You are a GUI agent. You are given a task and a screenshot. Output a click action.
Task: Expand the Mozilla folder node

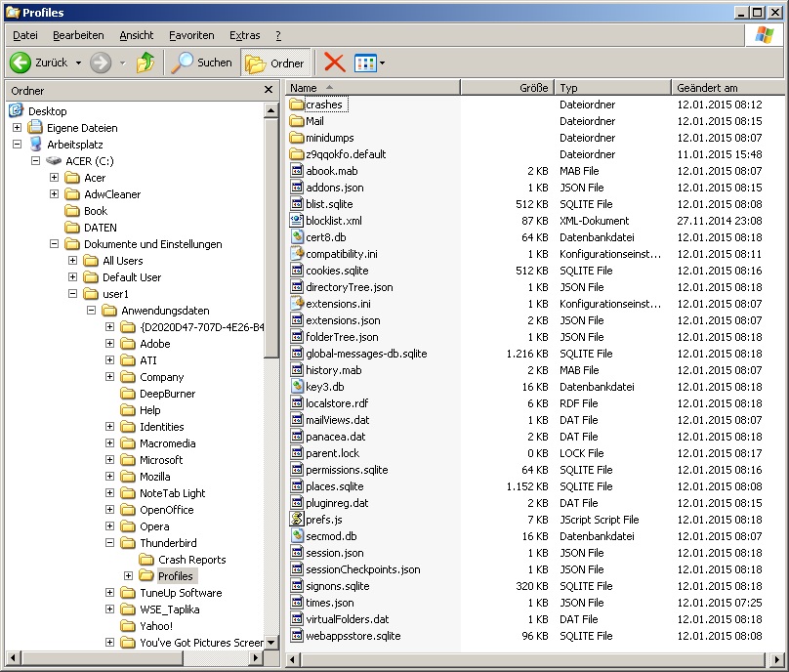click(109, 477)
